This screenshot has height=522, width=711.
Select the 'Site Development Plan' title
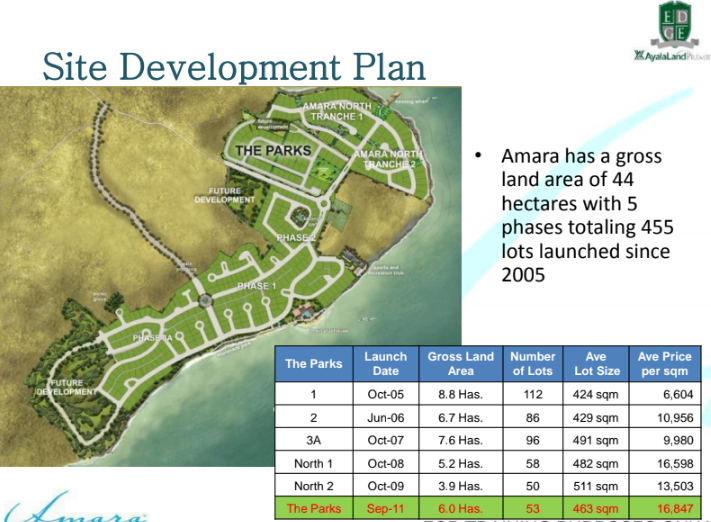[234, 67]
